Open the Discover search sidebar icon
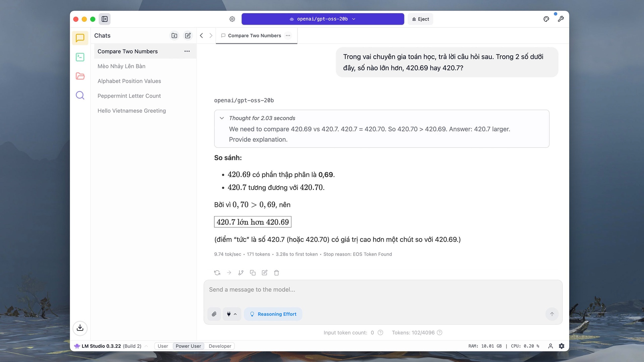The image size is (644, 362). (x=80, y=95)
